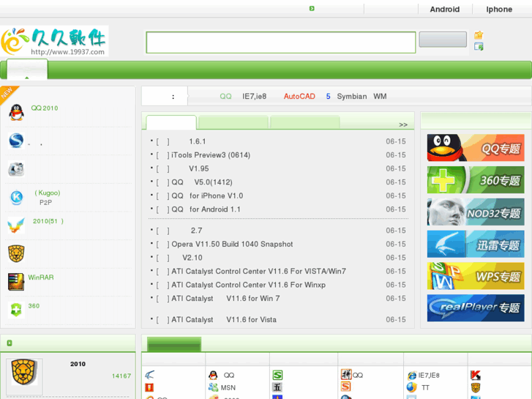Click the IE7,ie8 hot keyword
This screenshot has height=399, width=532.
[254, 97]
